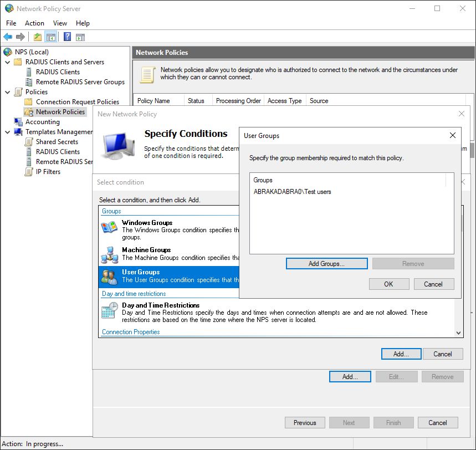The height and width of the screenshot is (450, 476).
Task: Open the View menu
Action: click(60, 23)
